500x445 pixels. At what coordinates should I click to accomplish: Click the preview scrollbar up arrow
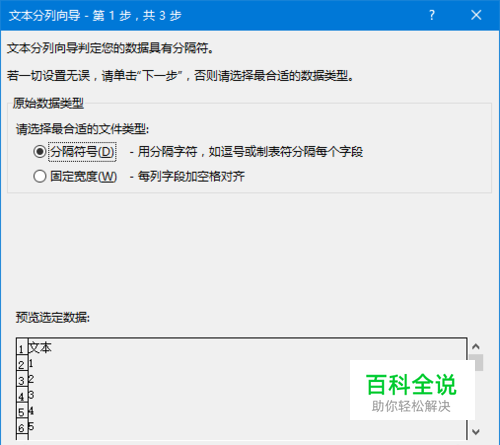point(476,347)
